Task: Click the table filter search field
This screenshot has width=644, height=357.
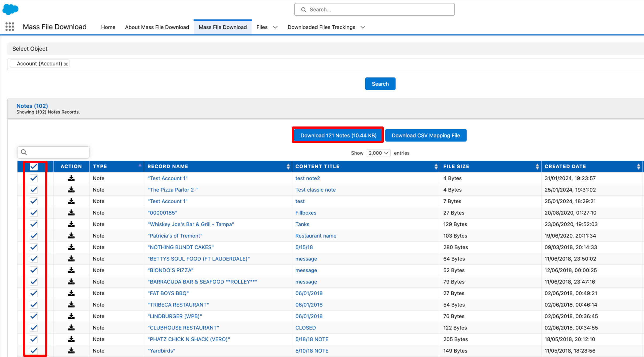Action: [x=53, y=152]
